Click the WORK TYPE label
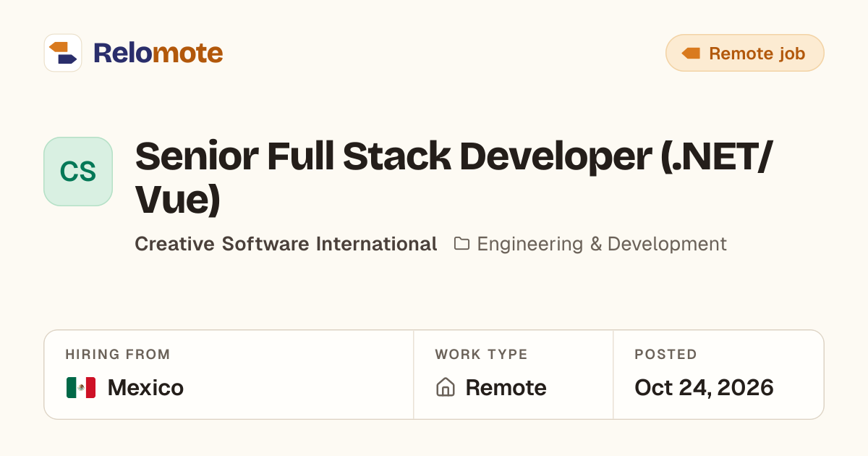 coord(481,355)
